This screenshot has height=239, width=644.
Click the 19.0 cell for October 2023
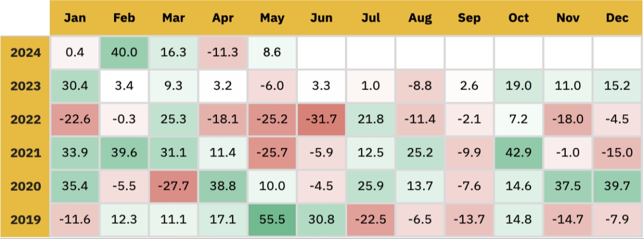coord(519,86)
